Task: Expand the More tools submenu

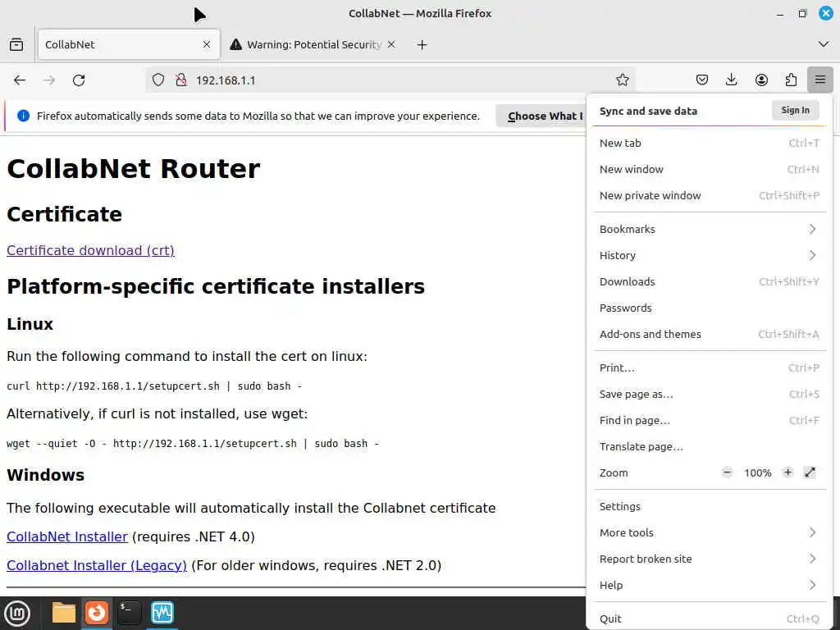Action: point(710,533)
